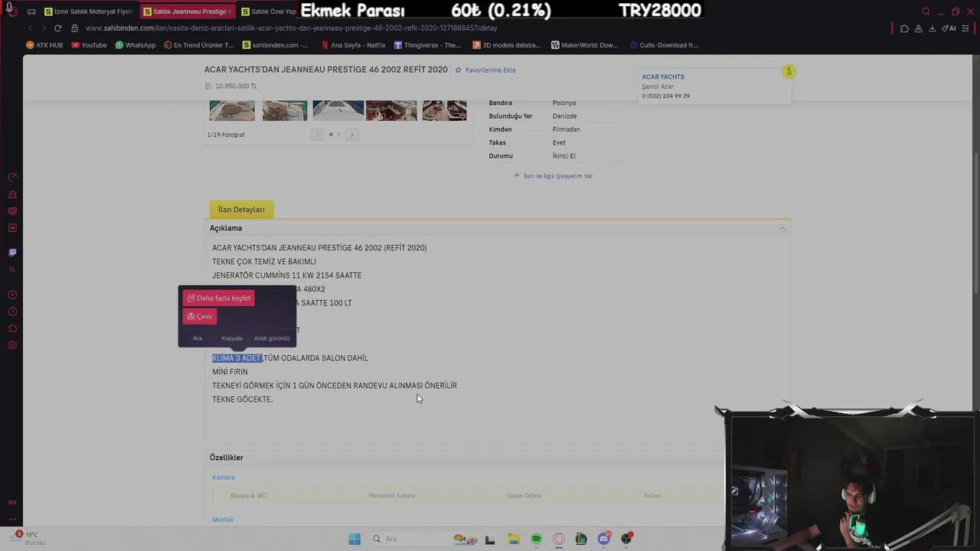980x551 pixels.
Task: Open the Opera GX taskbar icon
Action: [559, 539]
